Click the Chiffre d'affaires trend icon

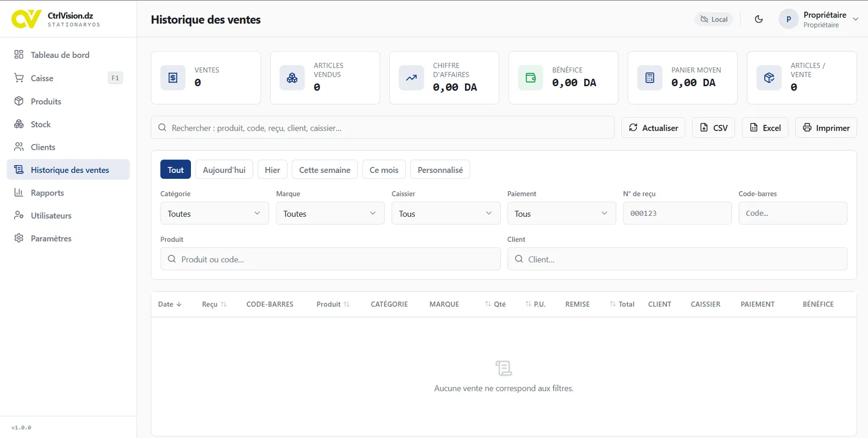pyautogui.click(x=412, y=78)
